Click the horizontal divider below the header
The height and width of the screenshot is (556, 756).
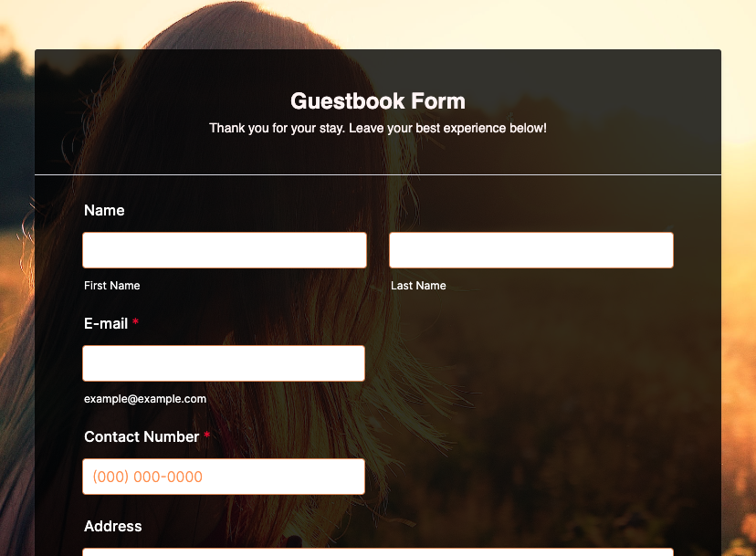(378, 174)
